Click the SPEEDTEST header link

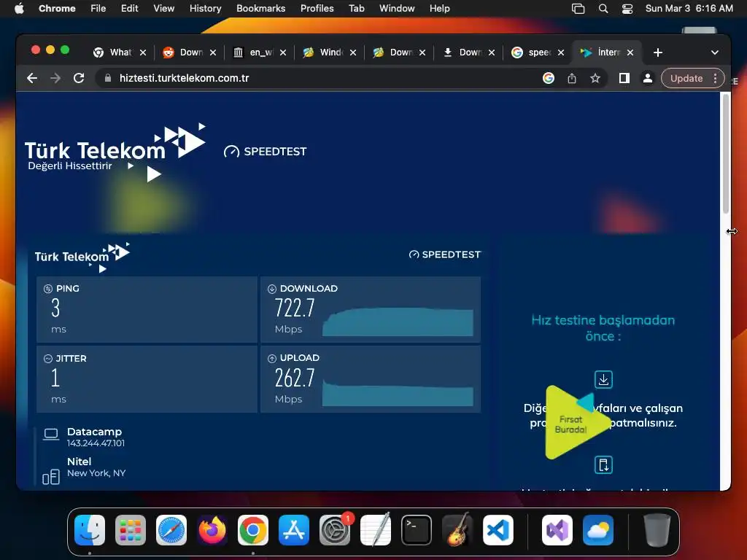pyautogui.click(x=266, y=152)
